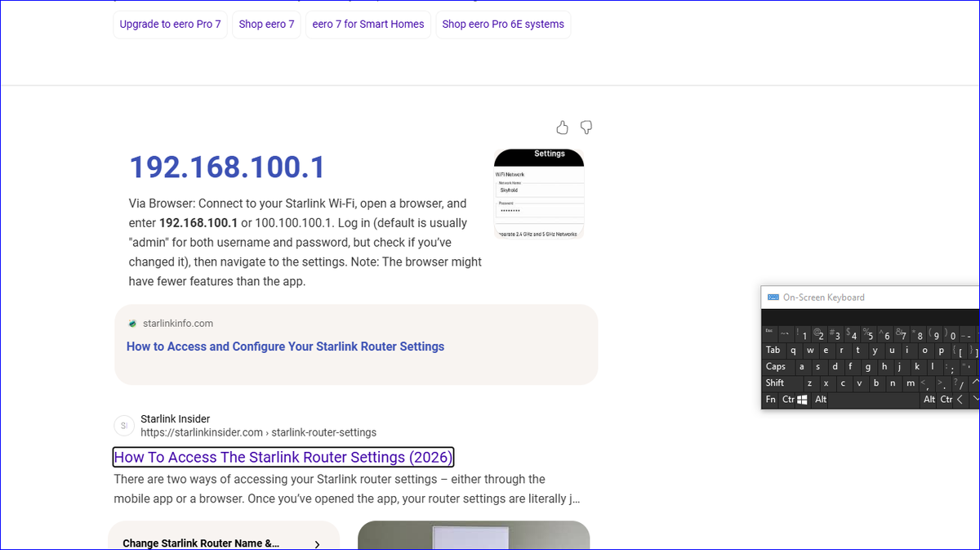Tap the comma key on On-Screen Keyboard
Viewport: 980px width, 550px height.
[x=925, y=383]
